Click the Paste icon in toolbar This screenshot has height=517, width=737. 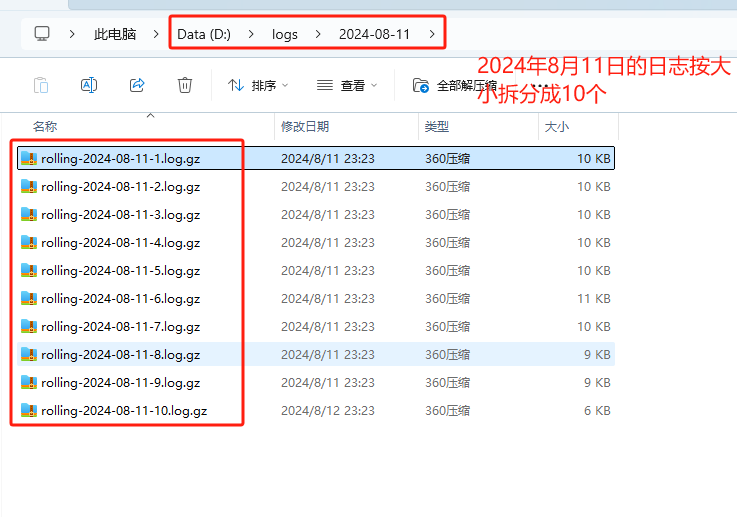point(41,85)
